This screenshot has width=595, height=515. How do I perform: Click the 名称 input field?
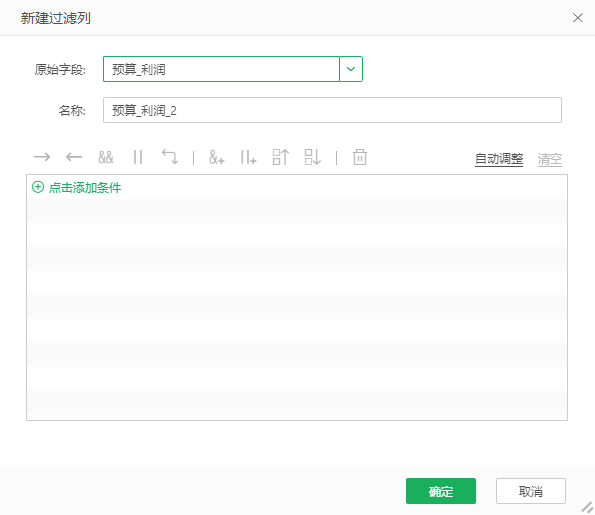point(332,110)
